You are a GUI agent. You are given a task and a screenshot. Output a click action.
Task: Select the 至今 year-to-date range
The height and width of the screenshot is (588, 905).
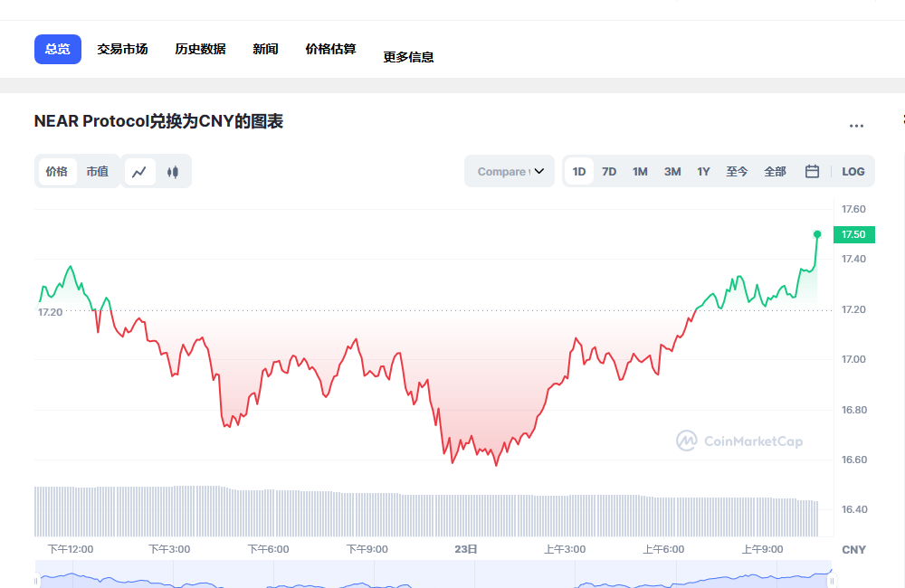[737, 171]
